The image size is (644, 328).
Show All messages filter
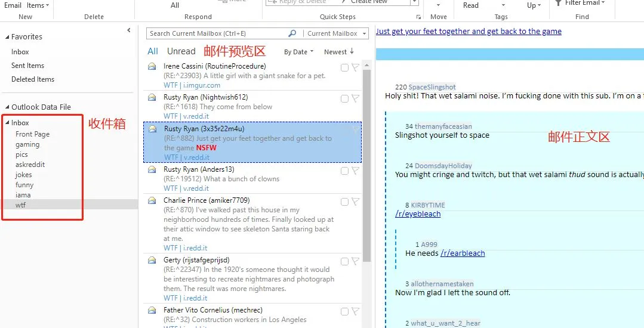pyautogui.click(x=153, y=51)
